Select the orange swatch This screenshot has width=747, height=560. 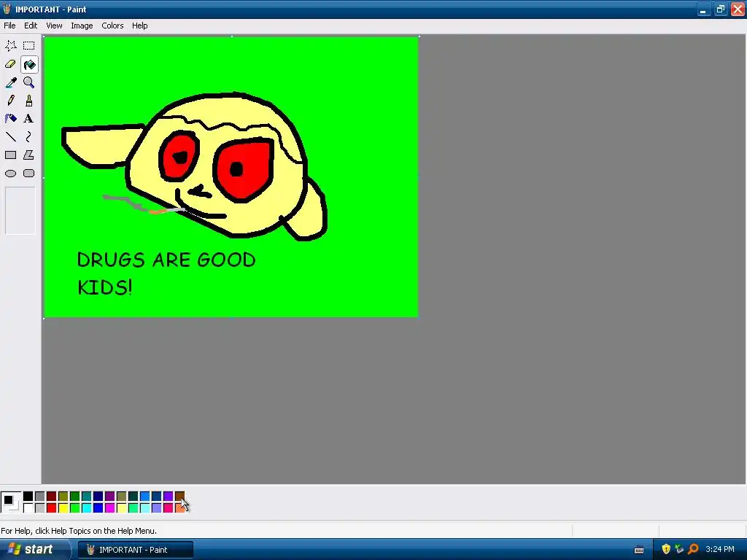[x=179, y=508]
